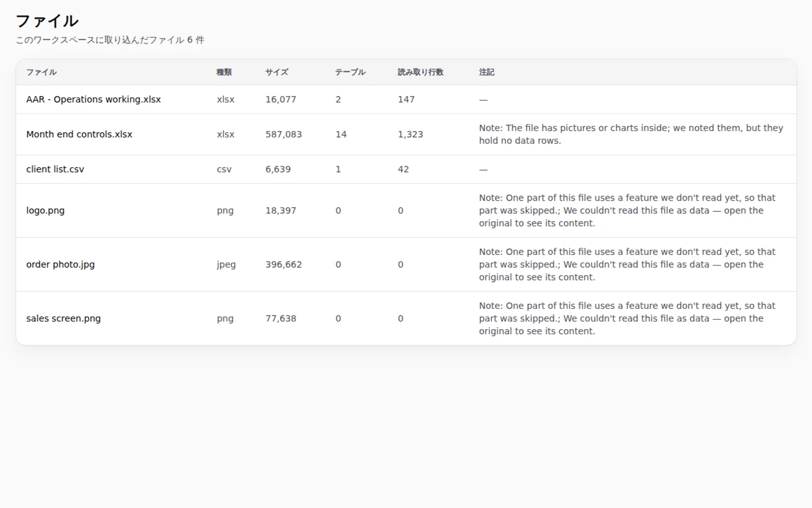Click the 読み取り行数 column header
This screenshot has height=508, width=812.
coord(421,72)
